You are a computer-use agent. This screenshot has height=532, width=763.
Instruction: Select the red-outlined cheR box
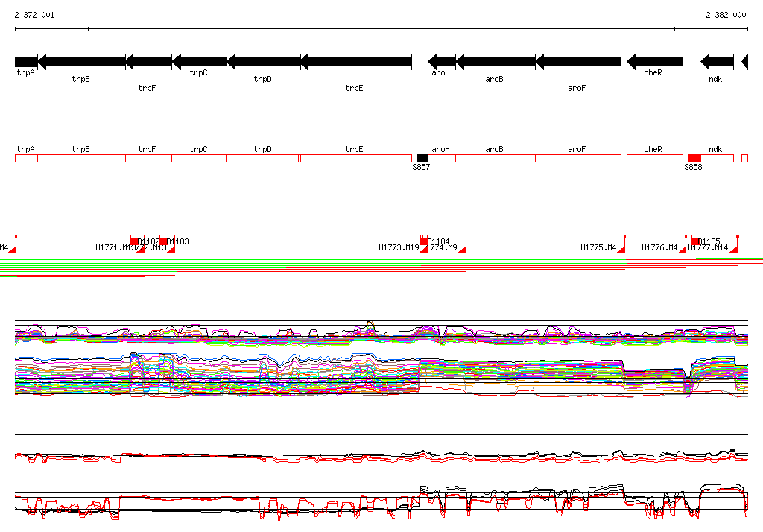click(655, 158)
